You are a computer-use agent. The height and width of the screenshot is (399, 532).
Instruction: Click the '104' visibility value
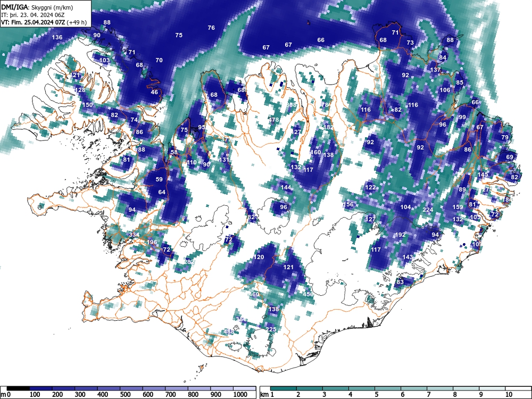[405, 207]
